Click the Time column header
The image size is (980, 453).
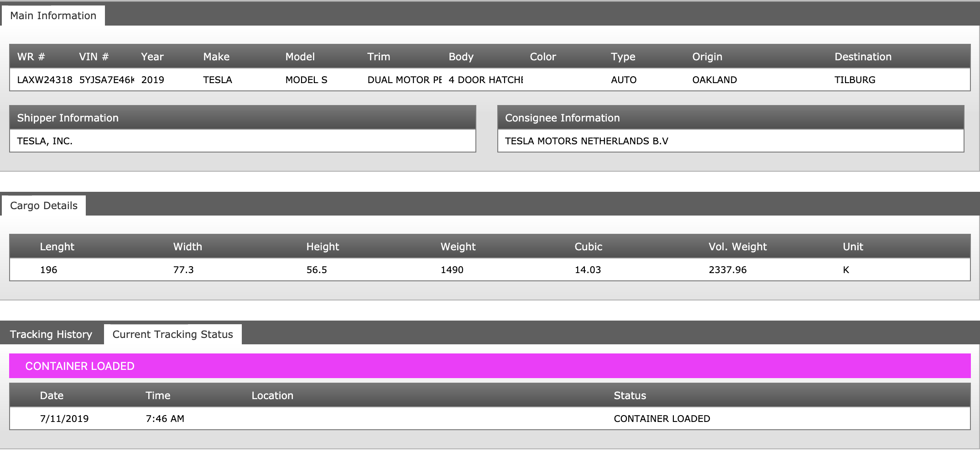pos(158,395)
